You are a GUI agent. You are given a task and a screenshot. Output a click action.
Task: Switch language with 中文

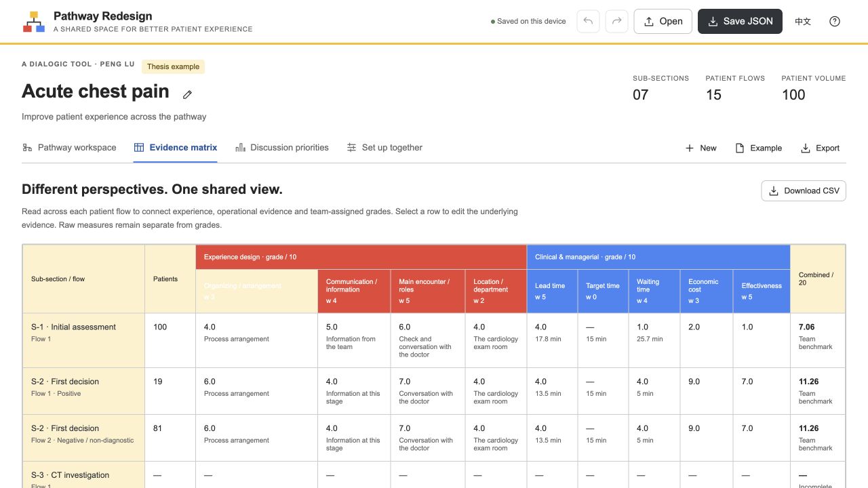coord(803,21)
